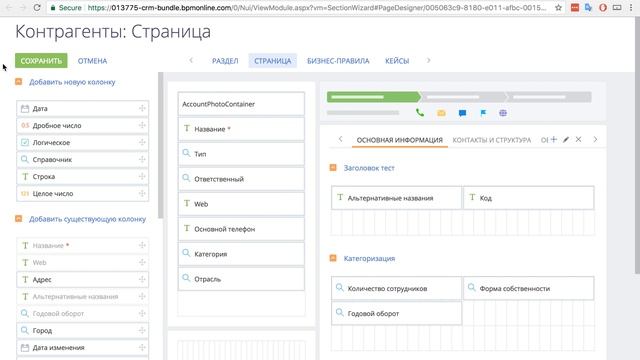Screen dimensions: 640x360
Task: Collapse the Заголовок тест group
Action: [x=333, y=167]
